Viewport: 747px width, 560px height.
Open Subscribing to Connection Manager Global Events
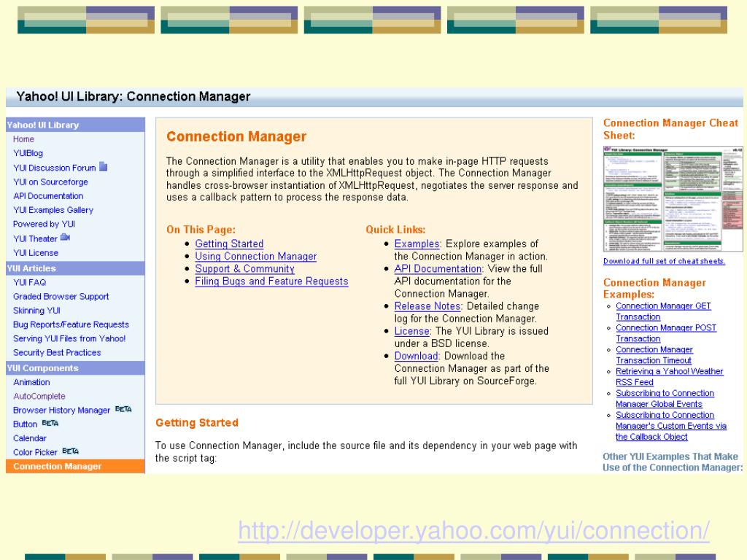(x=665, y=399)
